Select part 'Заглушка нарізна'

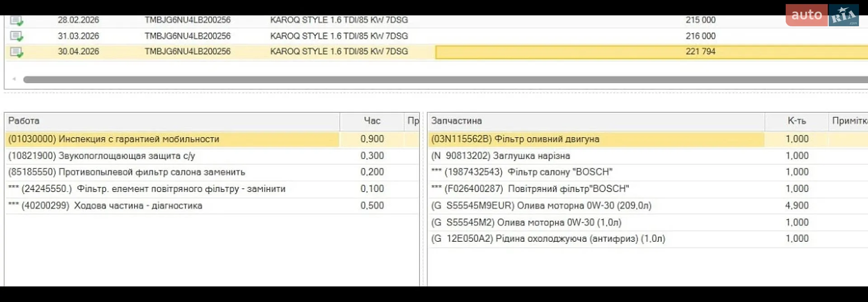pyautogui.click(x=647, y=156)
